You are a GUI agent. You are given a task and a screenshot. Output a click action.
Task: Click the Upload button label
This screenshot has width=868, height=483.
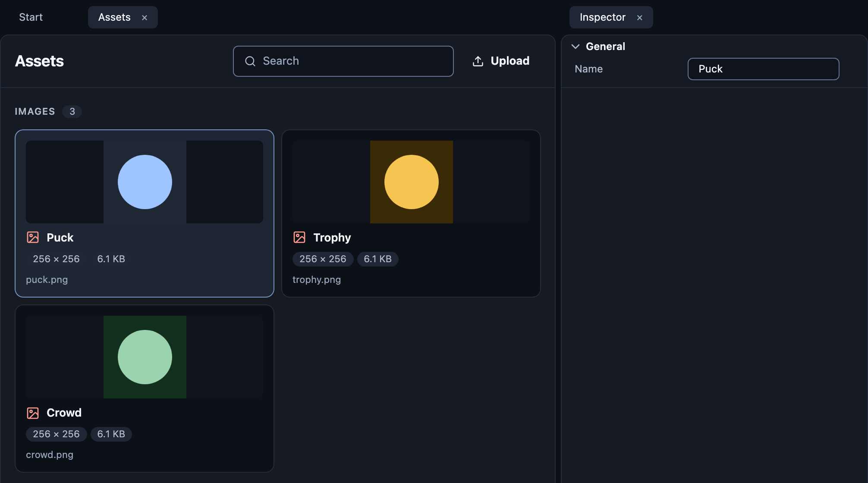click(x=510, y=61)
